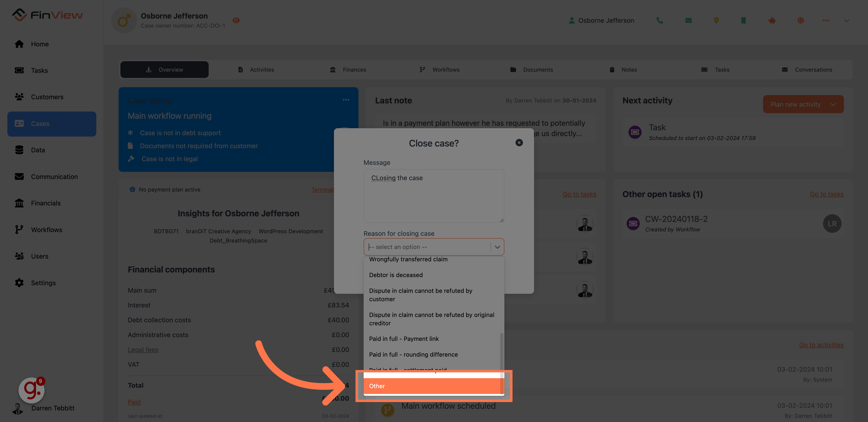Click the Documents tab
This screenshot has height=422, width=868.
pos(531,69)
